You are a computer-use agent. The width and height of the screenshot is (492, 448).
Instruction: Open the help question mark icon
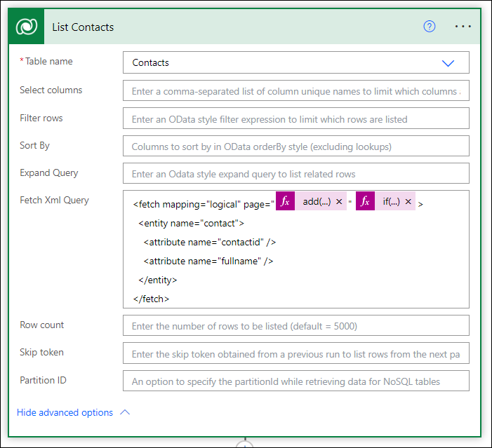tap(430, 27)
